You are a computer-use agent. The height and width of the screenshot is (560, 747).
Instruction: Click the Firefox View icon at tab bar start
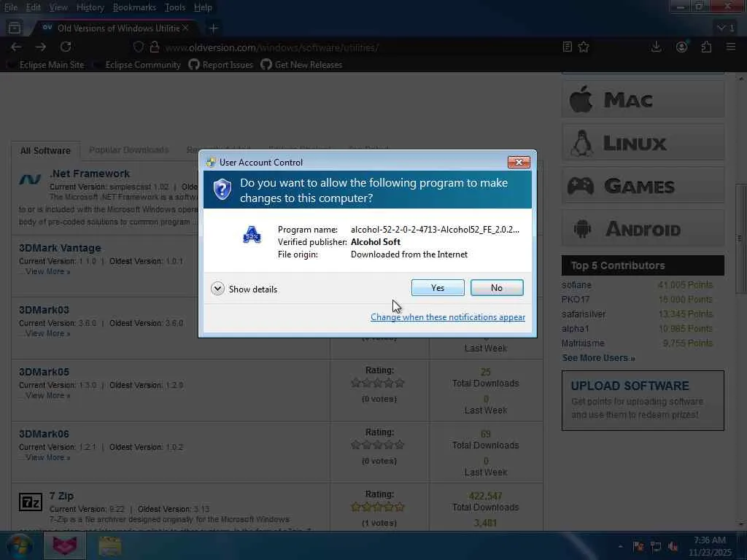pos(15,28)
